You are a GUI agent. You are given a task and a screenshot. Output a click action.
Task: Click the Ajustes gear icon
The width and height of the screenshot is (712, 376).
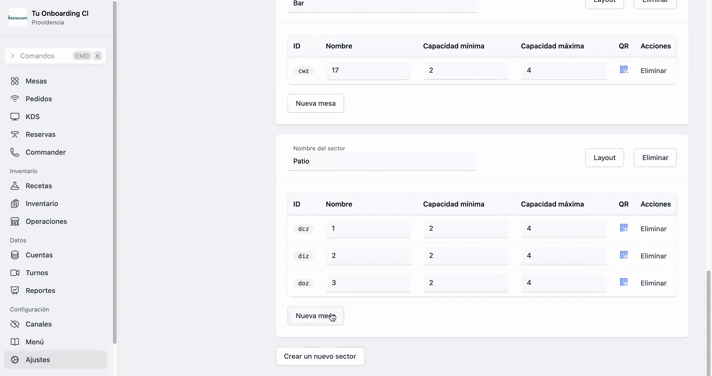[x=15, y=360]
